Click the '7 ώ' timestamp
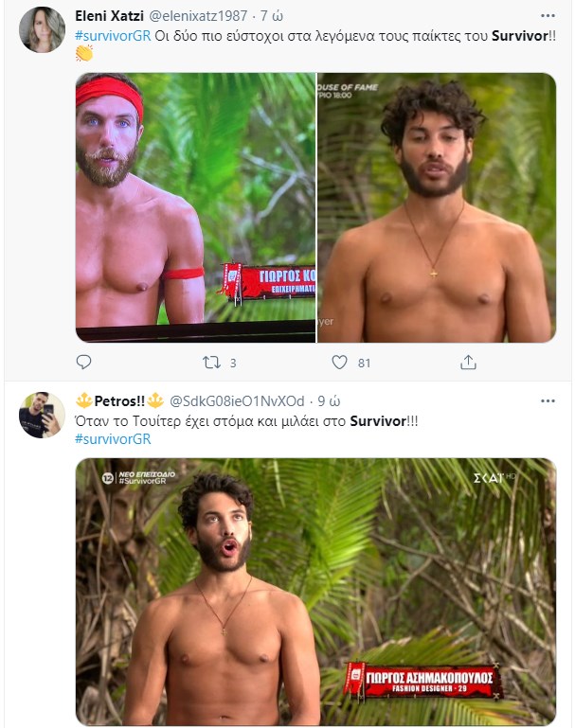The width and height of the screenshot is (575, 728). 272,14
